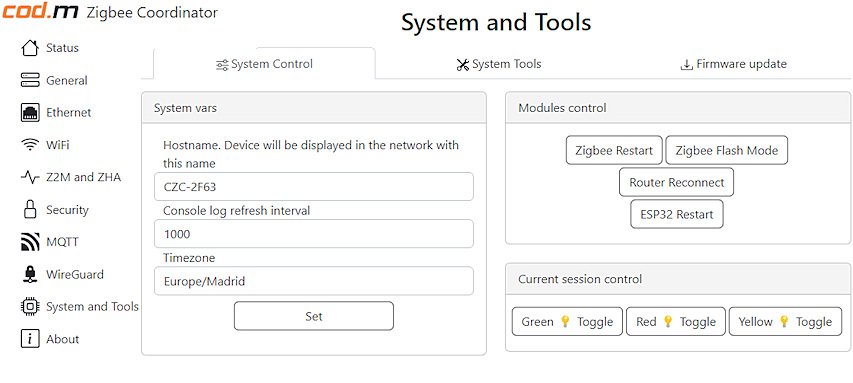Open the WiFi menu entry
853x383 pixels.
[58, 145]
